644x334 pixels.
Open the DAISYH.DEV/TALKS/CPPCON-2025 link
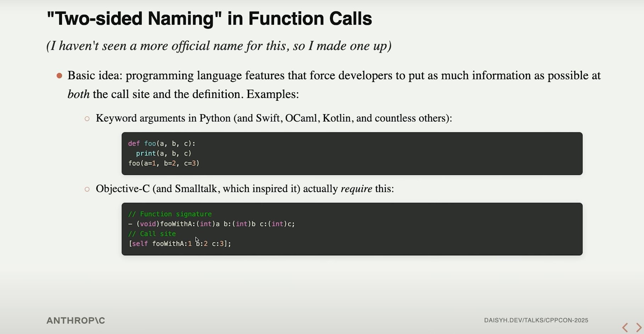(536, 320)
